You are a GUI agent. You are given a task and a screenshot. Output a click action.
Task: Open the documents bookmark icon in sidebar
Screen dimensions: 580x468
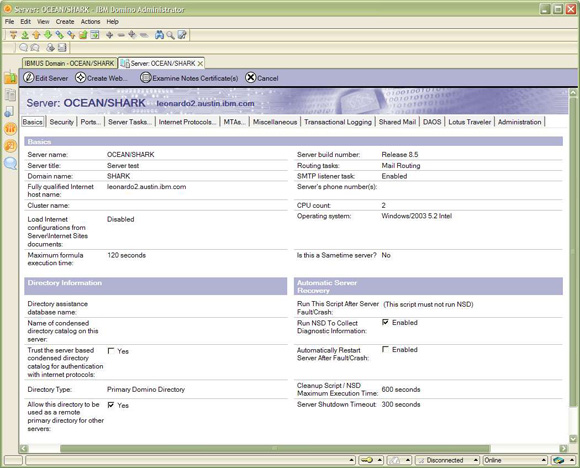[10, 95]
